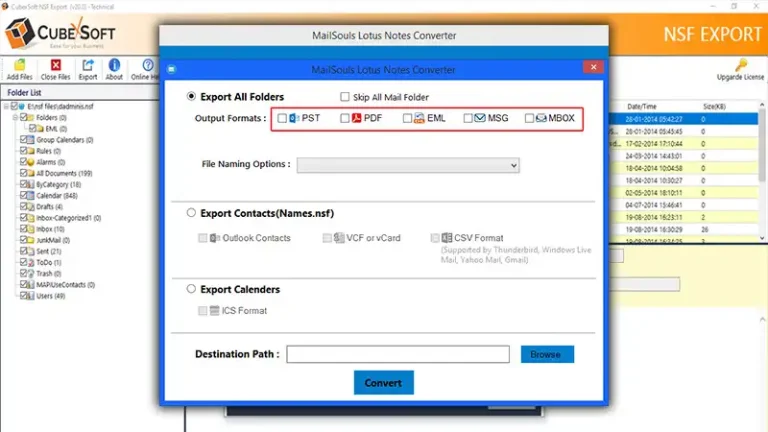Click the Upgrade License key icon
768x432 pixels.
pos(739,66)
